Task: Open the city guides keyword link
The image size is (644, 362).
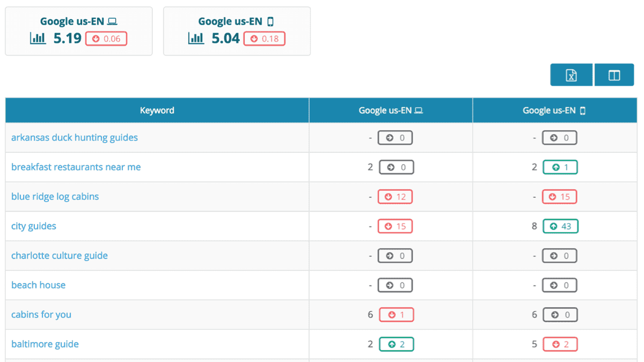Action: [x=34, y=226]
